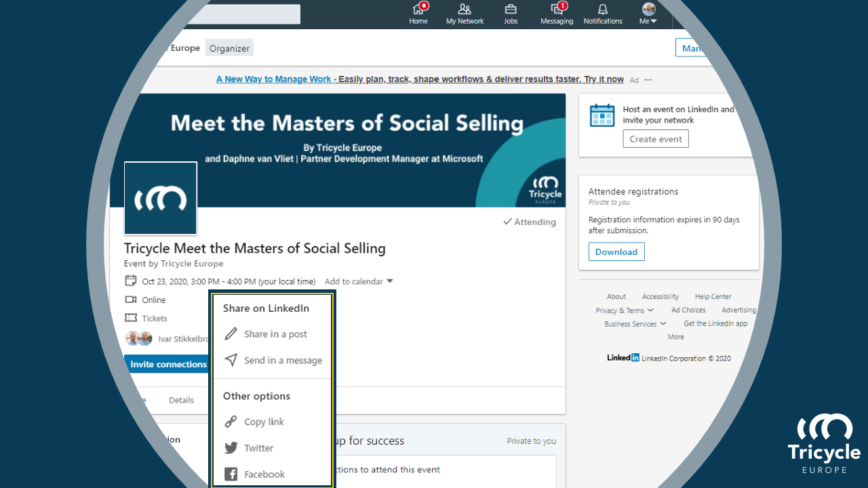
Task: Expand the Privacy & Terms dropdown
Action: click(625, 310)
